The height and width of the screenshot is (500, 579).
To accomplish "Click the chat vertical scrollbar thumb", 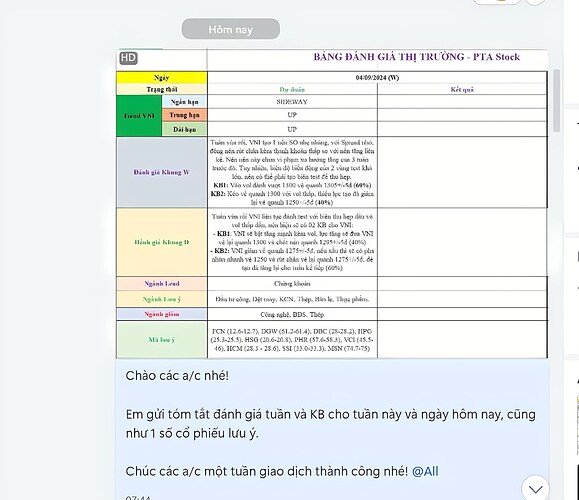I will pyautogui.click(x=556, y=100).
